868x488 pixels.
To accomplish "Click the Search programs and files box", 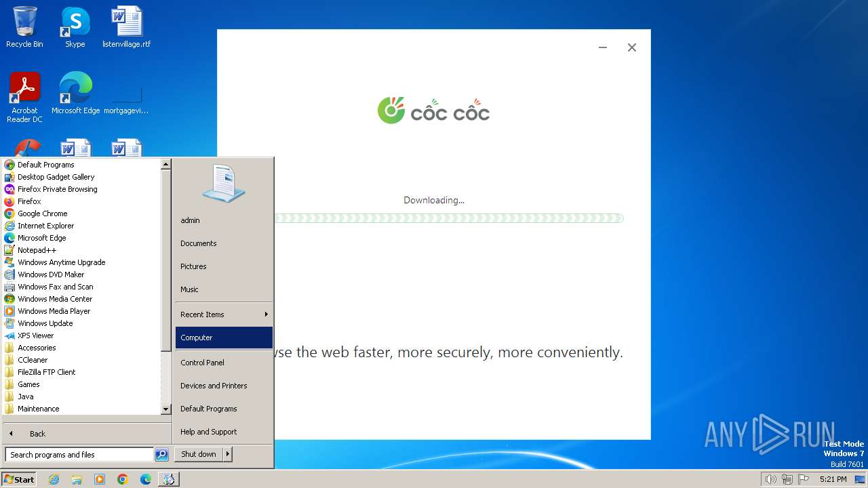I will [x=79, y=455].
